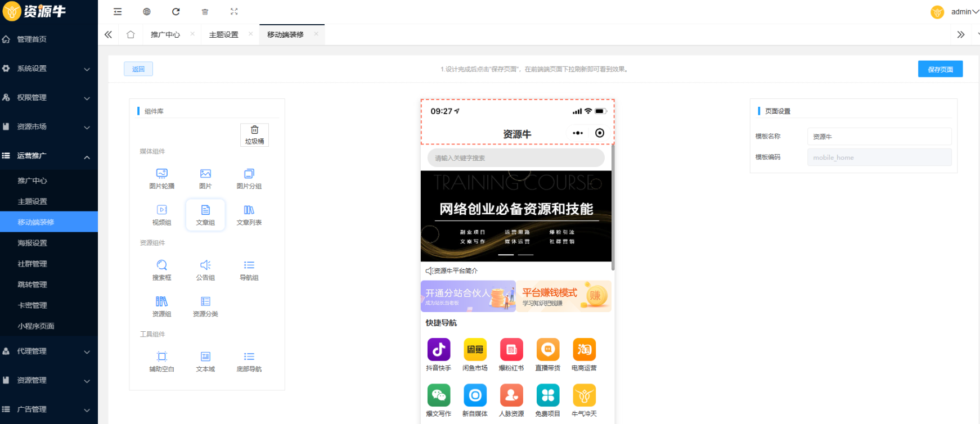Viewport: 980px width, 424px height.
Task: Open 主题设置 in sidebar submenu
Action: click(x=49, y=201)
